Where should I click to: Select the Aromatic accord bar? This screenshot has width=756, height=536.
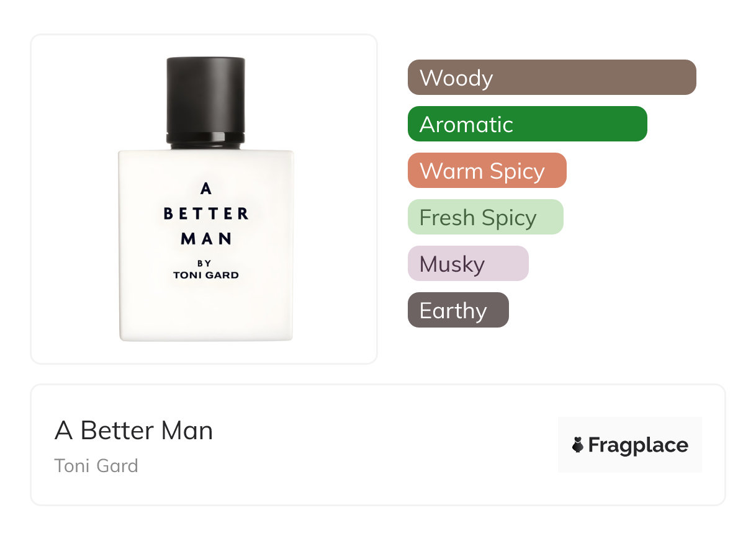528,124
